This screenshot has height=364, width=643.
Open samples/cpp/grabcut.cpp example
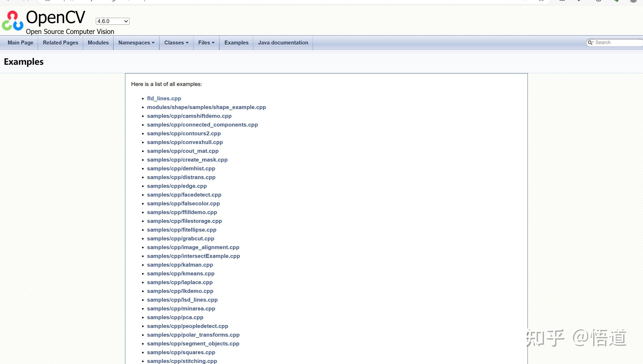(181, 239)
